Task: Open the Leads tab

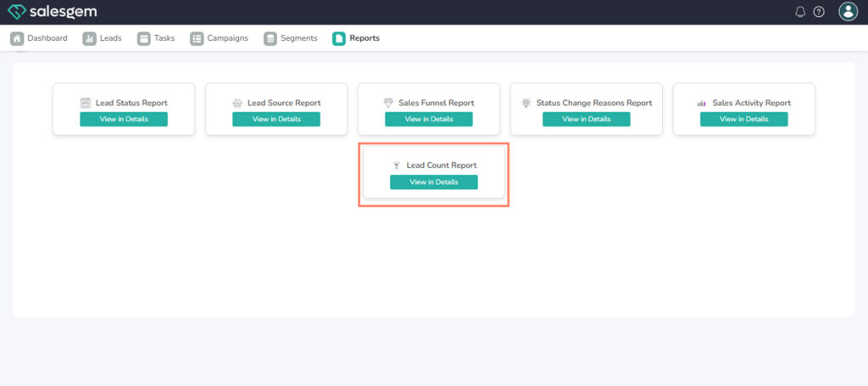Action: tap(103, 38)
